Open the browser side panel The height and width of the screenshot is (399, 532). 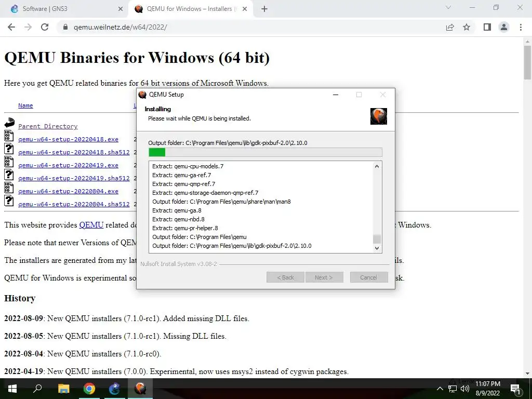tap(487, 27)
